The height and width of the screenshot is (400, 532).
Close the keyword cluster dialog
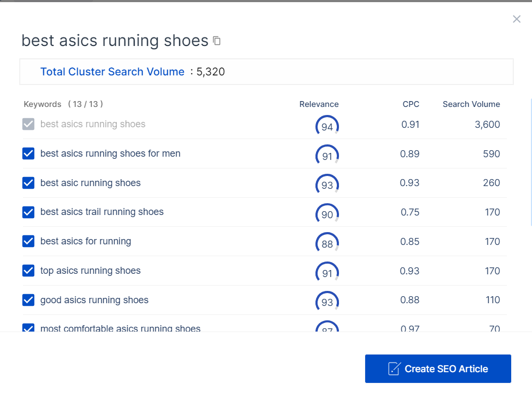(516, 19)
